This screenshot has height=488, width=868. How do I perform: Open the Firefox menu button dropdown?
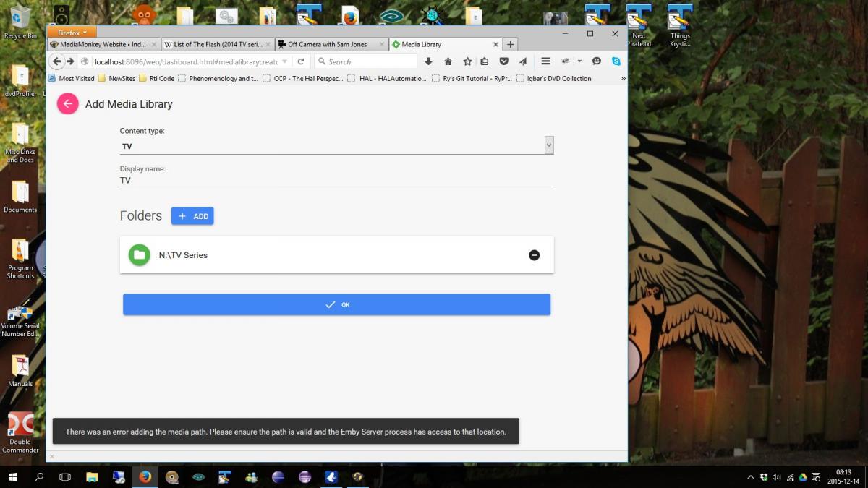[72, 33]
